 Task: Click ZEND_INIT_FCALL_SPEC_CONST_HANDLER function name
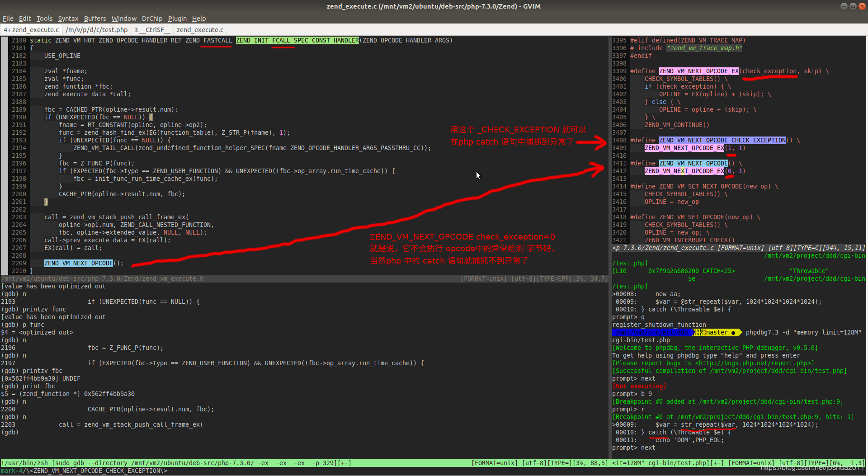297,41
